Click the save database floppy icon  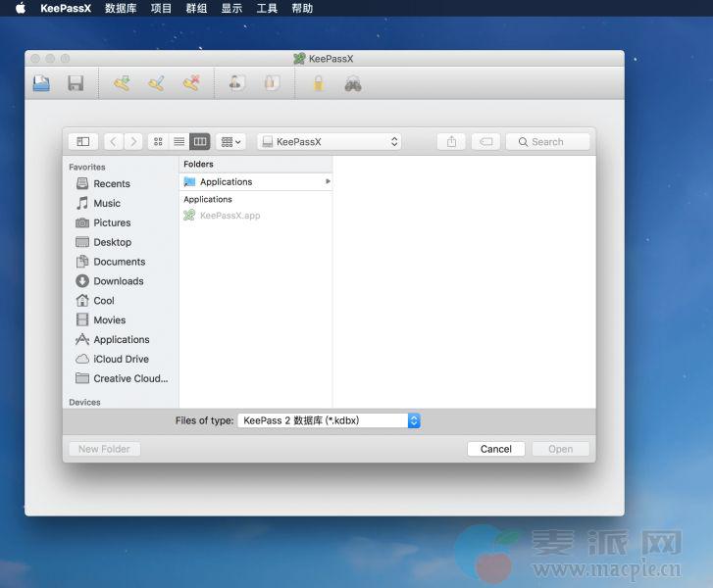(76, 84)
